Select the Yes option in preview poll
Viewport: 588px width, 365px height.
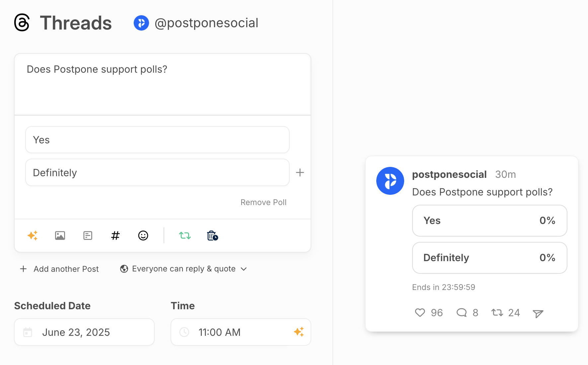coord(490,221)
